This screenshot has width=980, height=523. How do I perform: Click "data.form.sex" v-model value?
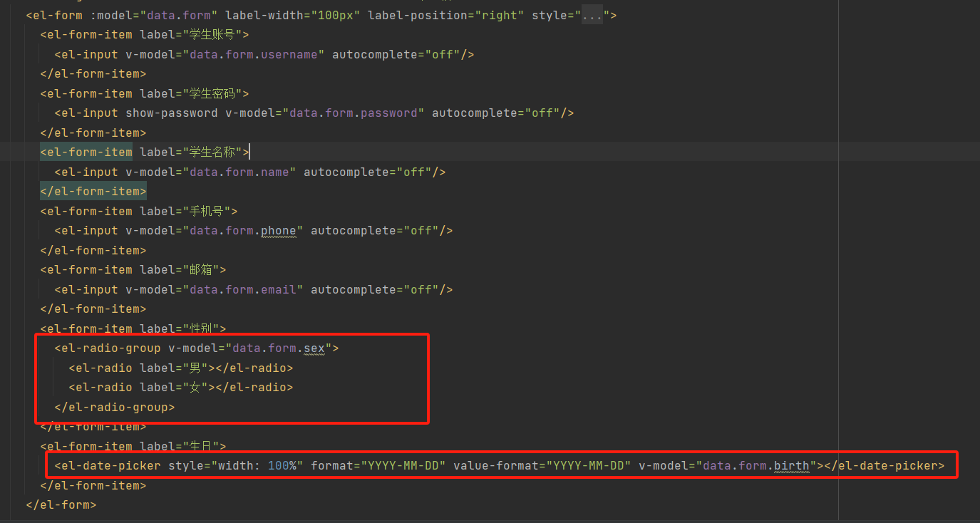(279, 348)
